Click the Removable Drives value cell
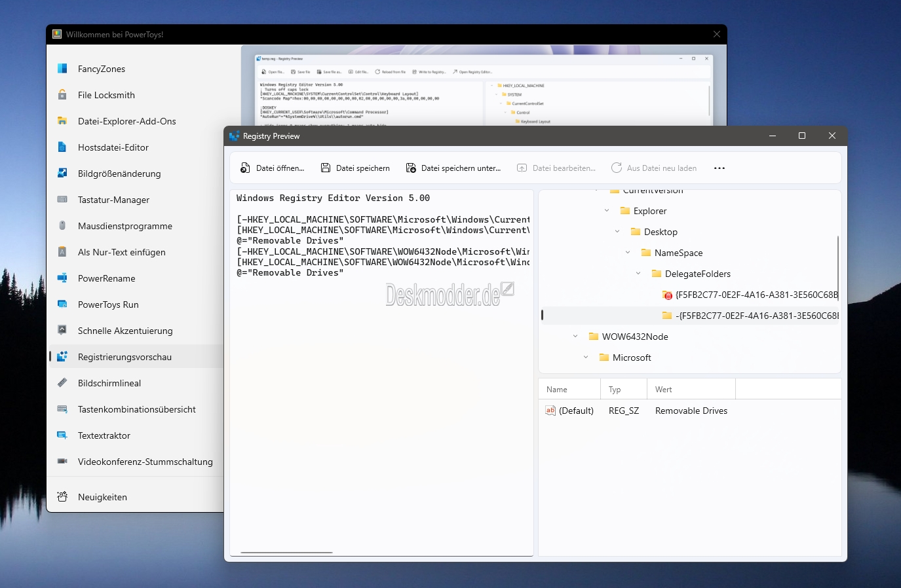The height and width of the screenshot is (588, 901). 691,411
